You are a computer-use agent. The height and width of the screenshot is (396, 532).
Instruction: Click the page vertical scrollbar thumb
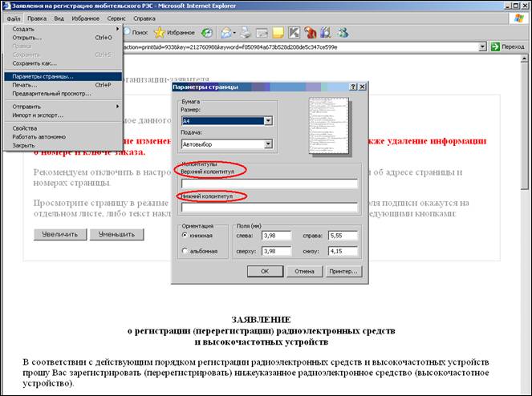[524, 126]
